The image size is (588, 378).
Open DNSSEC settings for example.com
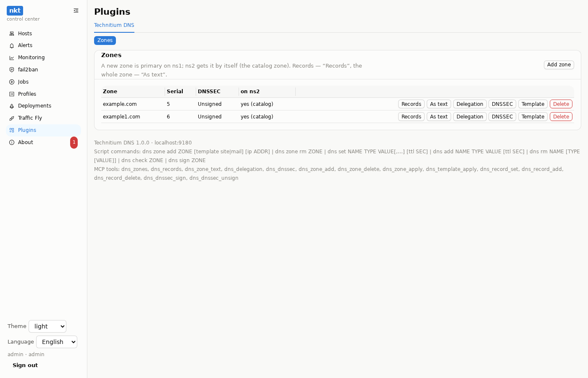click(x=502, y=104)
